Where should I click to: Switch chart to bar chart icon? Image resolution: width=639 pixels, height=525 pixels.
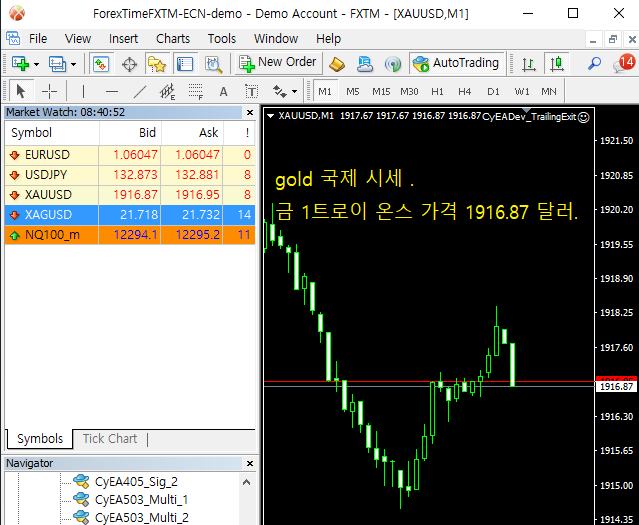click(529, 64)
